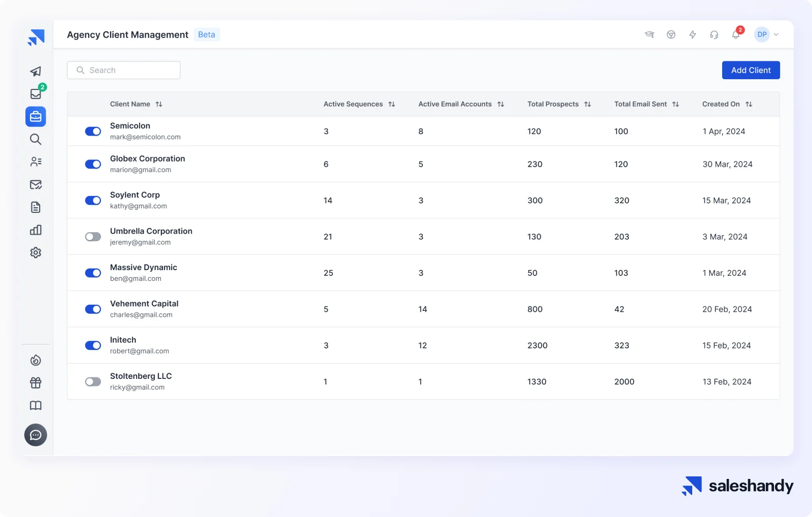Sort the table by Created On
The height and width of the screenshot is (517, 812).
pyautogui.click(x=749, y=104)
